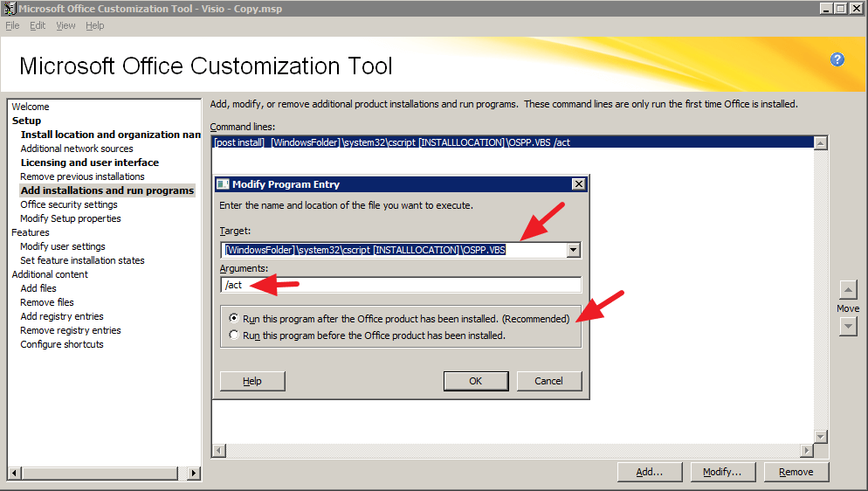The width and height of the screenshot is (868, 491).
Task: Open Remove files page
Action: tap(47, 302)
